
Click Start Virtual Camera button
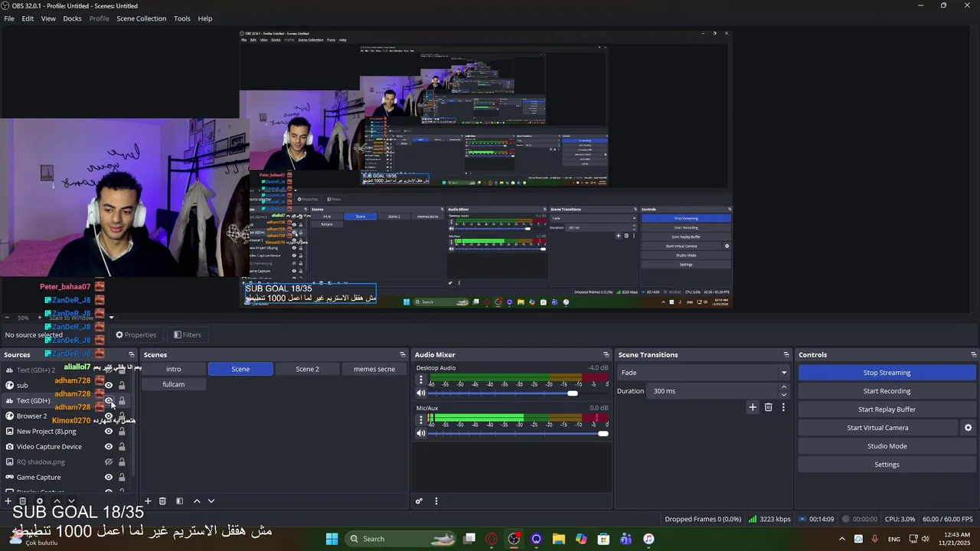[x=877, y=428]
